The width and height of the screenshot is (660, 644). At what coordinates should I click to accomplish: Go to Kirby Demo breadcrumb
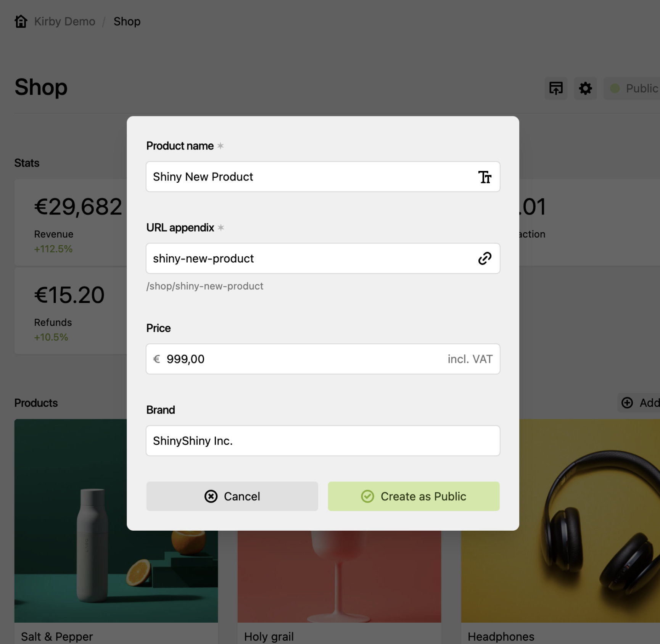[x=65, y=21]
